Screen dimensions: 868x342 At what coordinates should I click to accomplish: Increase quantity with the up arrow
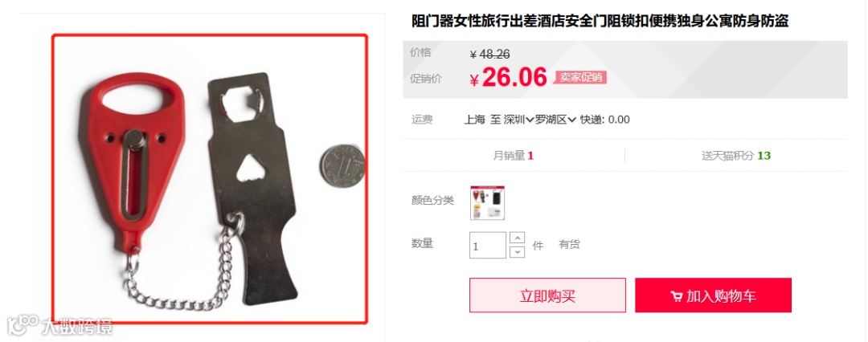(517, 238)
